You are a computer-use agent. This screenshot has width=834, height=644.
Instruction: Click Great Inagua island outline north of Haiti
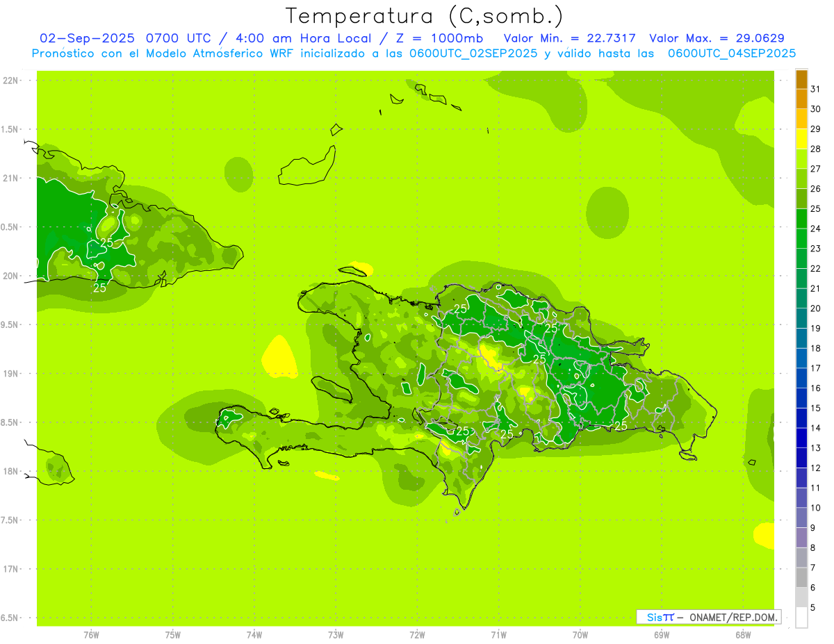coord(308,165)
